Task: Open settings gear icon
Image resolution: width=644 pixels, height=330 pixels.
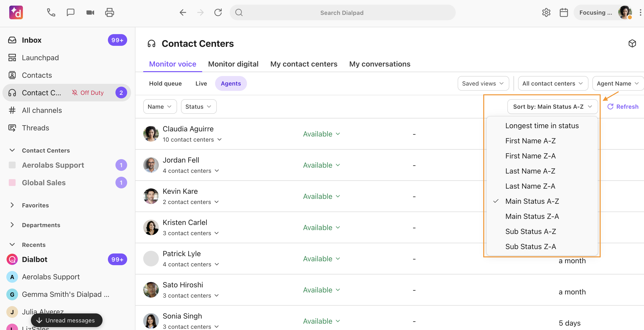Action: 546,12
